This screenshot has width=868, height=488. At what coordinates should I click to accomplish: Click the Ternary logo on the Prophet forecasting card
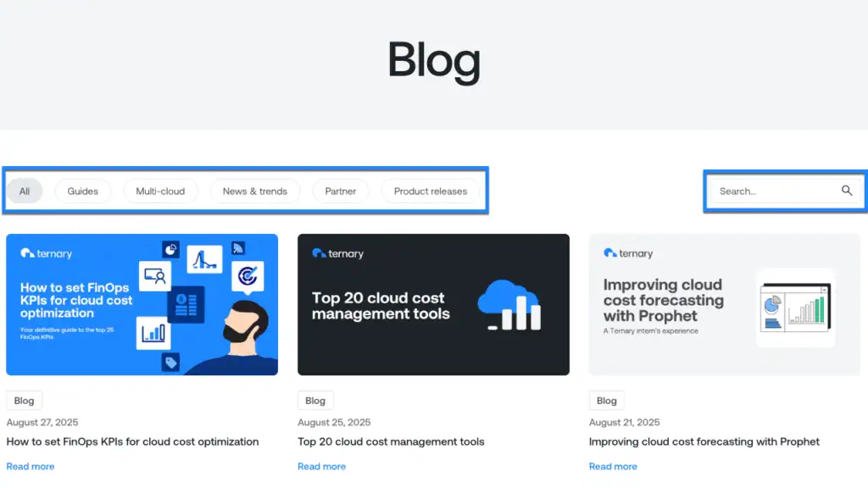click(628, 253)
